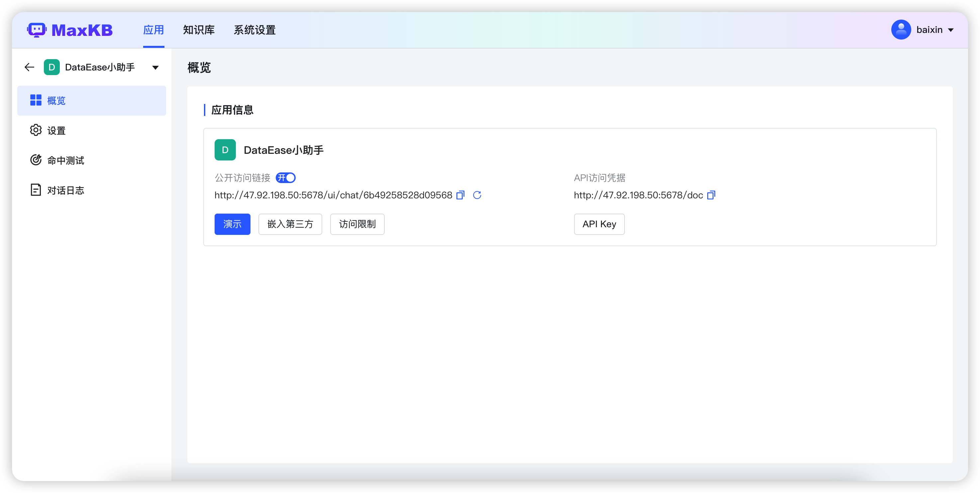Open the baixin user menu arrow
This screenshot has height=493, width=980.
pos(951,30)
